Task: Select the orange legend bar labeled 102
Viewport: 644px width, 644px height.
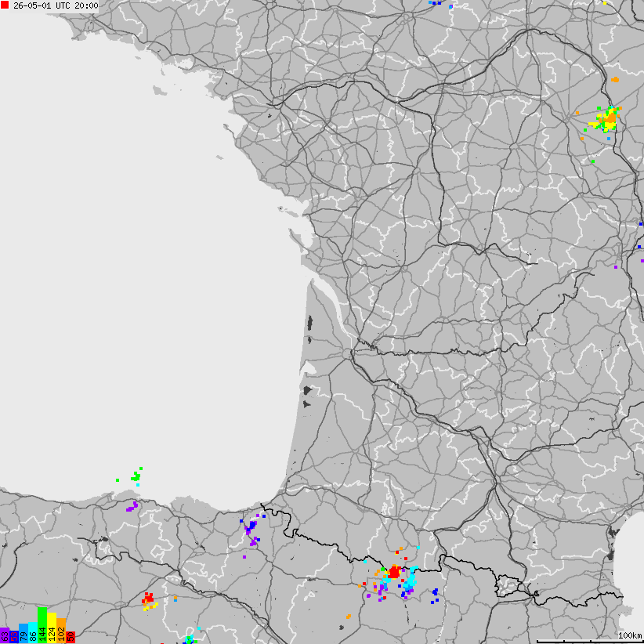Action: point(61,631)
